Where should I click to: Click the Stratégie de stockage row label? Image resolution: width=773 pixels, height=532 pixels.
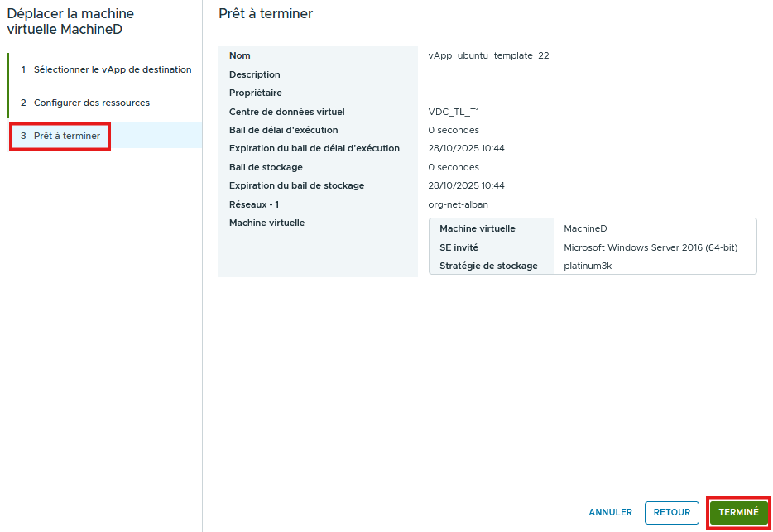[x=488, y=266]
